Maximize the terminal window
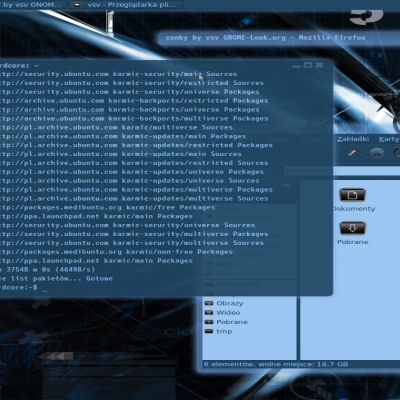The image size is (400, 400). pos(308,65)
